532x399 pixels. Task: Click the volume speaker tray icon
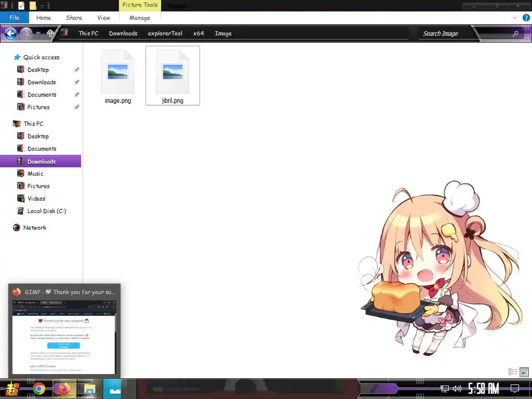click(x=457, y=389)
